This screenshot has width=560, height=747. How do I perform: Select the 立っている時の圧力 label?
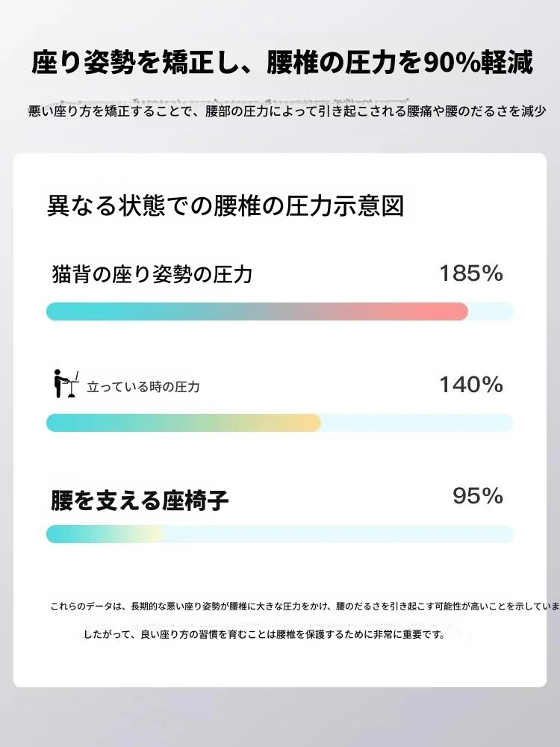point(143,387)
